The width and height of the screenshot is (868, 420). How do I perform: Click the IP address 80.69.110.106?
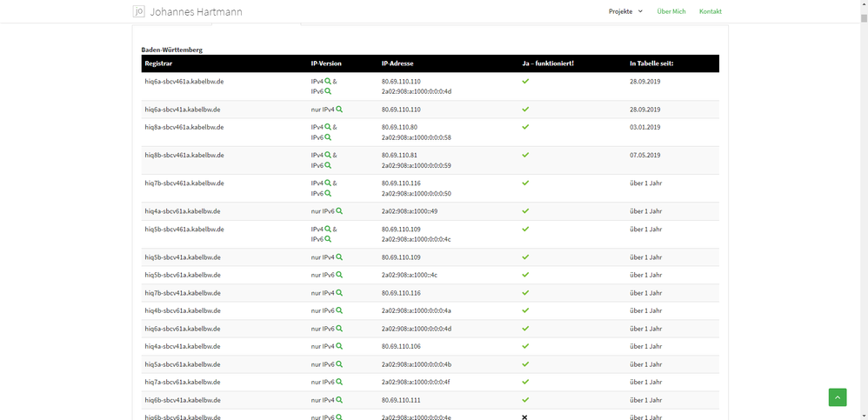point(401,346)
